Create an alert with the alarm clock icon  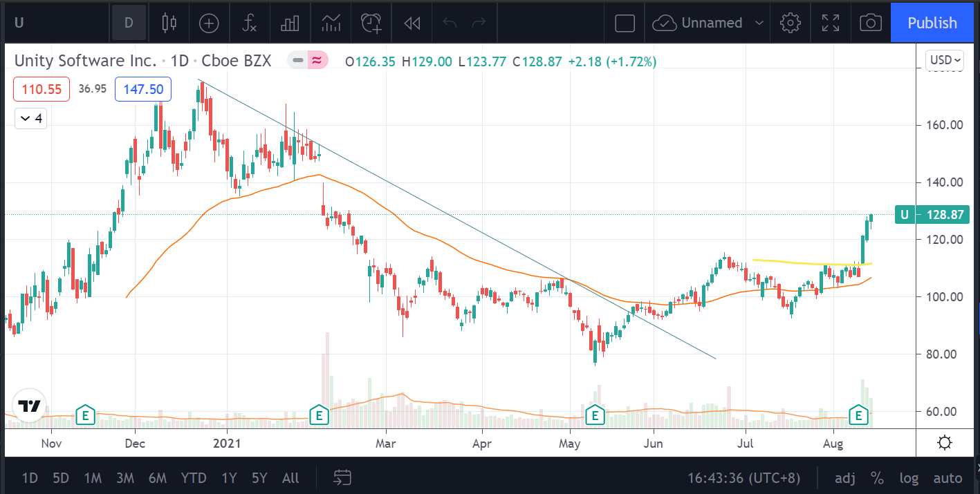[x=371, y=23]
